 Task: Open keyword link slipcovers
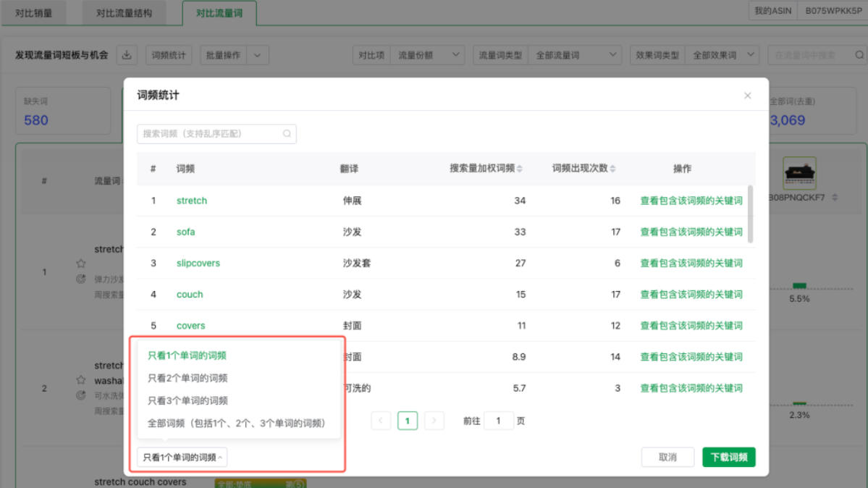198,263
